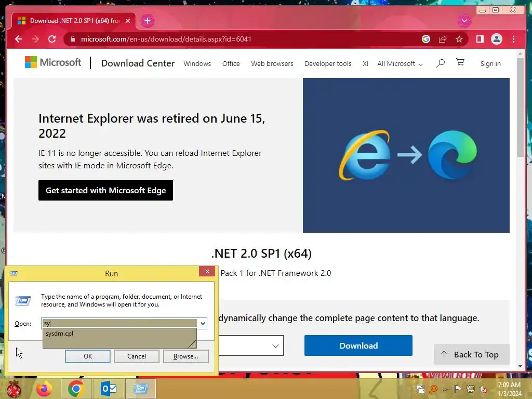The height and width of the screenshot is (399, 532).
Task: Click the page's vertical scrollbar thumb
Action: (520, 107)
